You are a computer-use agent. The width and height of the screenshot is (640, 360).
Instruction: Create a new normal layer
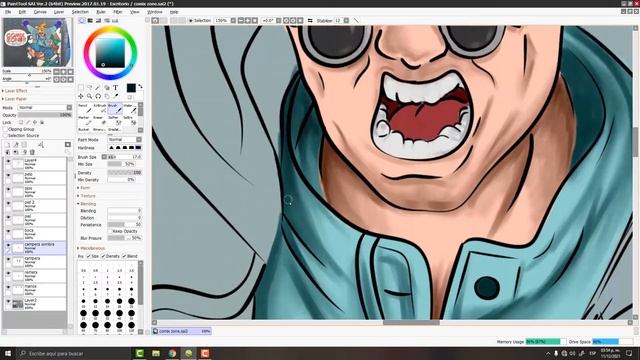pos(7,145)
